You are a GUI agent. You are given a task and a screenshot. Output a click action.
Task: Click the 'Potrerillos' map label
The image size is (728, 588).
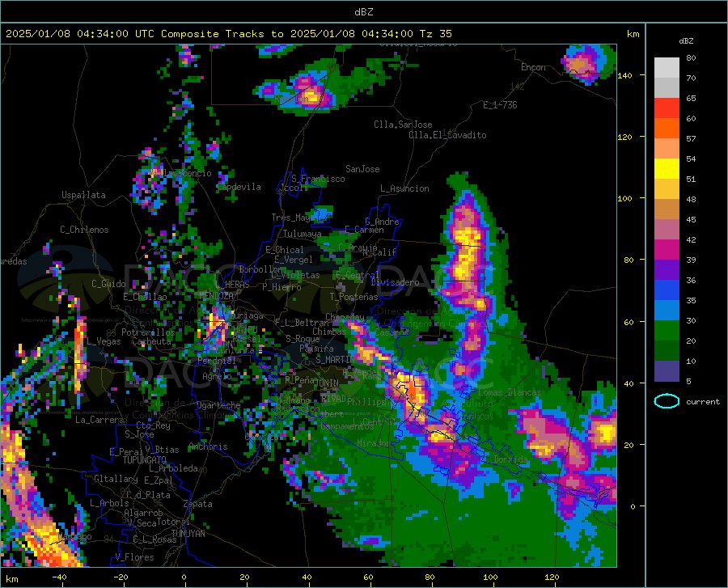tap(148, 332)
